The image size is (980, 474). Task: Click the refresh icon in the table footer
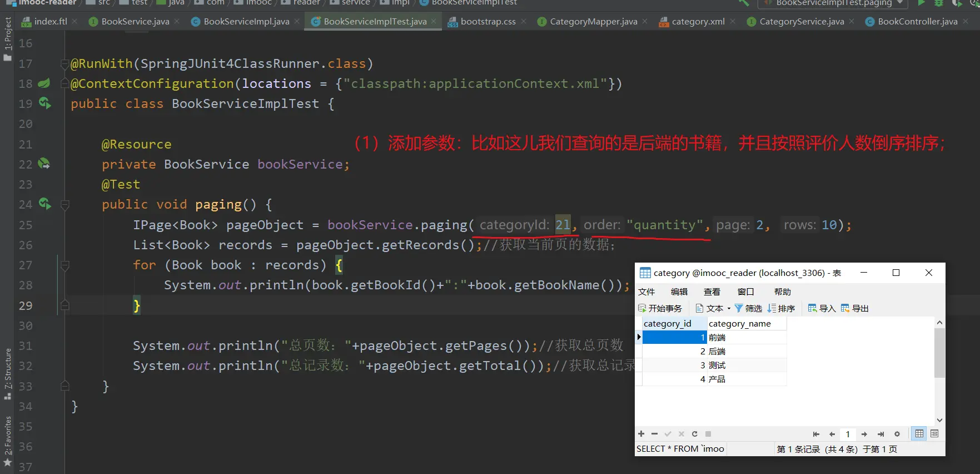point(694,434)
